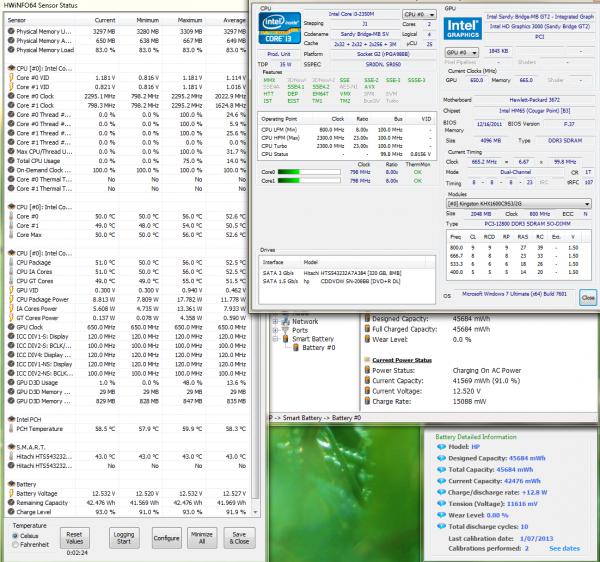The width and height of the screenshot is (600, 562).
Task: Click the Sandy Bridge-MB SV codename field
Action: (x=365, y=34)
